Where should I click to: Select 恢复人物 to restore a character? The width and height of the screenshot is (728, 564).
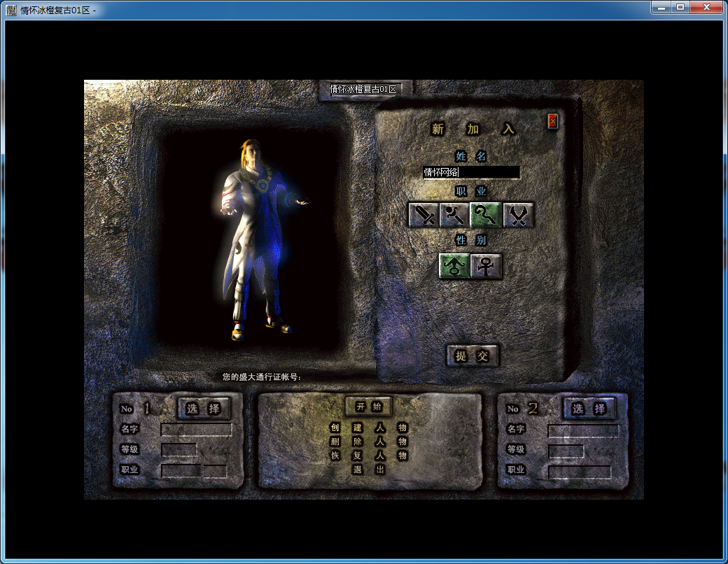tap(369, 456)
